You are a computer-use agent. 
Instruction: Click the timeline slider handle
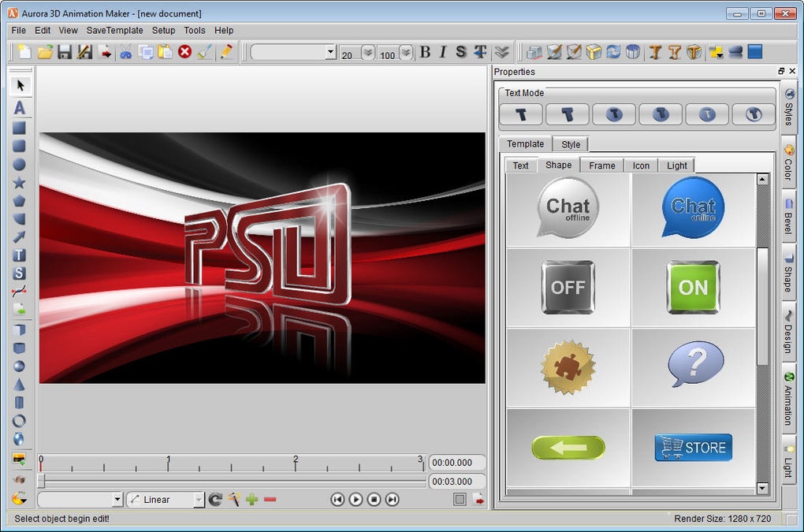click(41, 480)
